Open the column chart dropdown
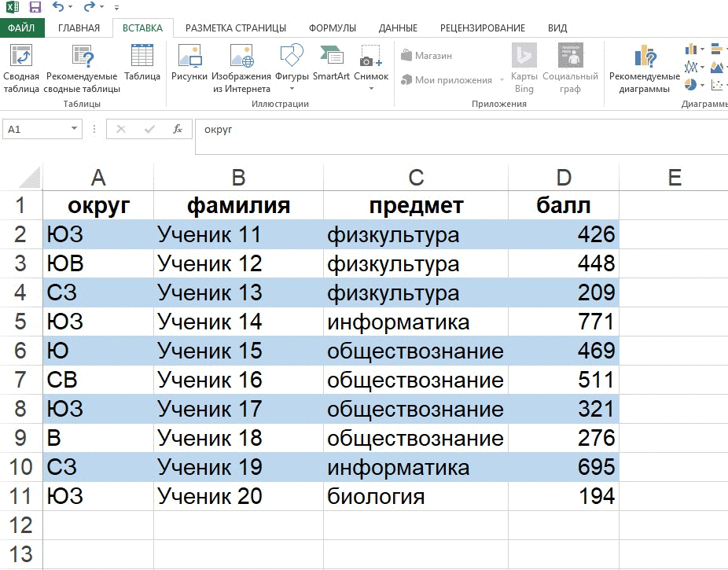This screenshot has height=570, width=728. click(702, 49)
